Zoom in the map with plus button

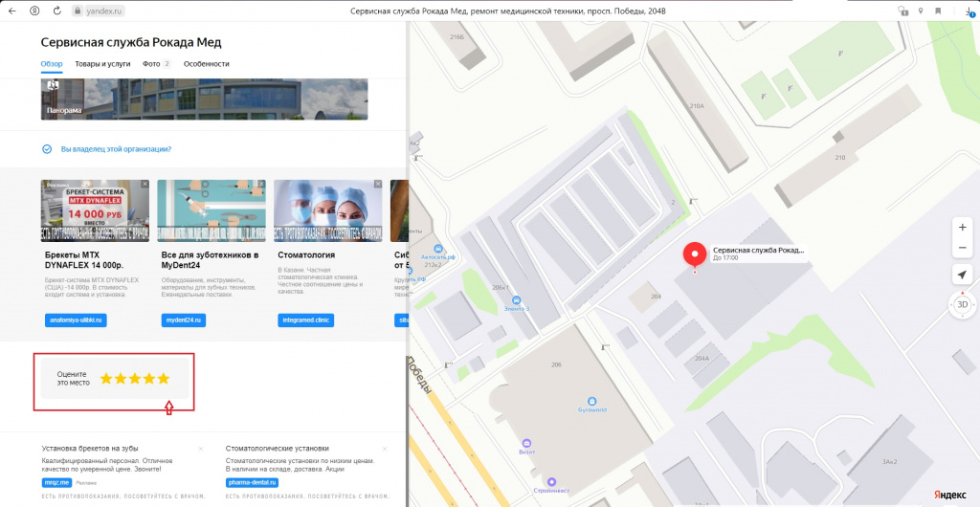pos(963,228)
